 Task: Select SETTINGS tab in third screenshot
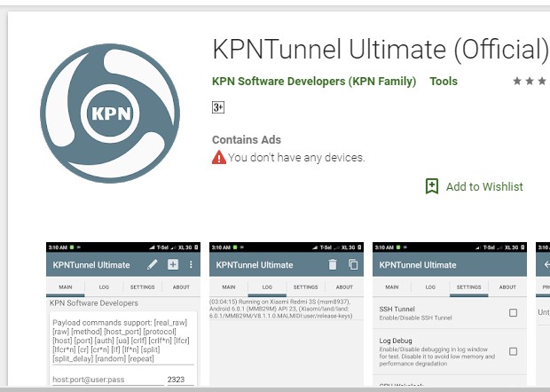(468, 286)
